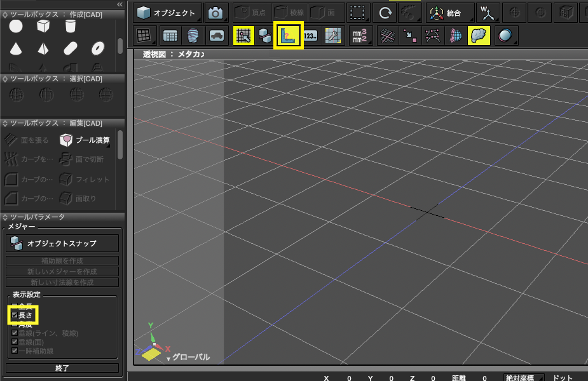Click the striped wound-sphere icon
Viewport: 588px width, 381px height.
[193, 36]
